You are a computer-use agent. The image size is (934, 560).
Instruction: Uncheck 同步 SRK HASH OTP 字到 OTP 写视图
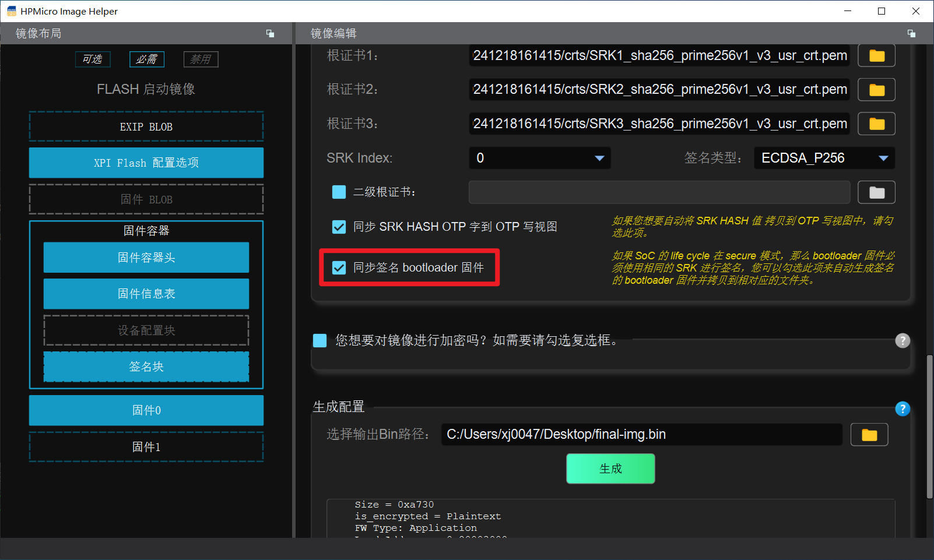(339, 227)
